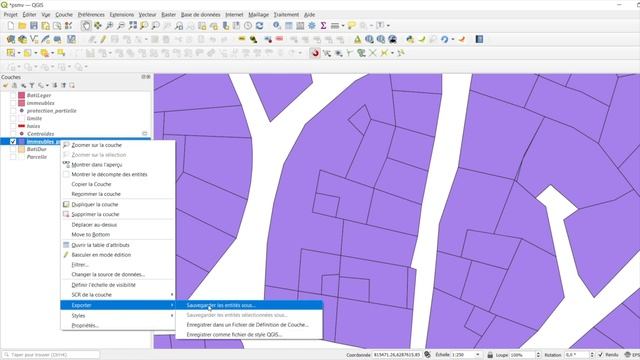Image resolution: width=640 pixels, height=360 pixels.
Task: Open the Raster menu
Action: [169, 15]
